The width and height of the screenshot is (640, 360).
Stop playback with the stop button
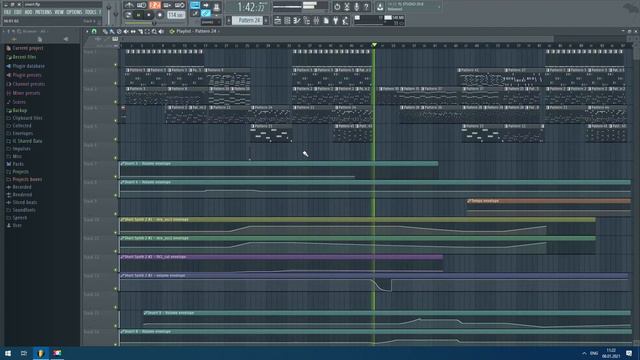tap(149, 15)
